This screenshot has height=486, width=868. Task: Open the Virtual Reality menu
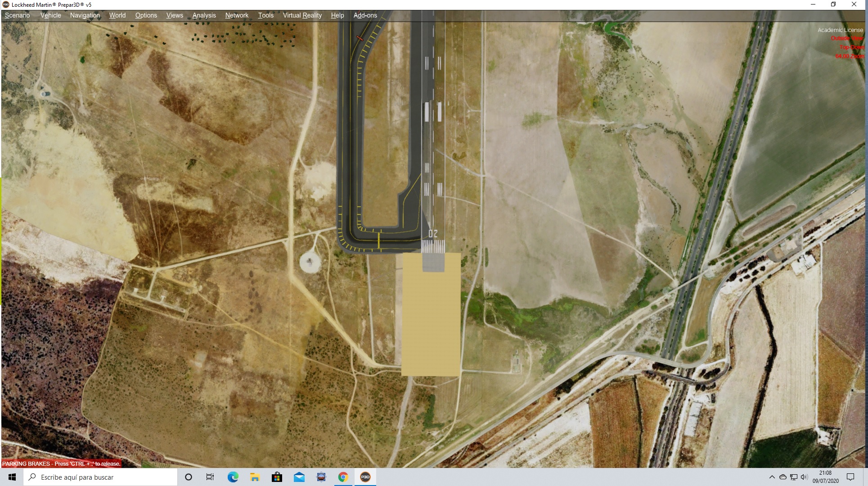point(302,15)
